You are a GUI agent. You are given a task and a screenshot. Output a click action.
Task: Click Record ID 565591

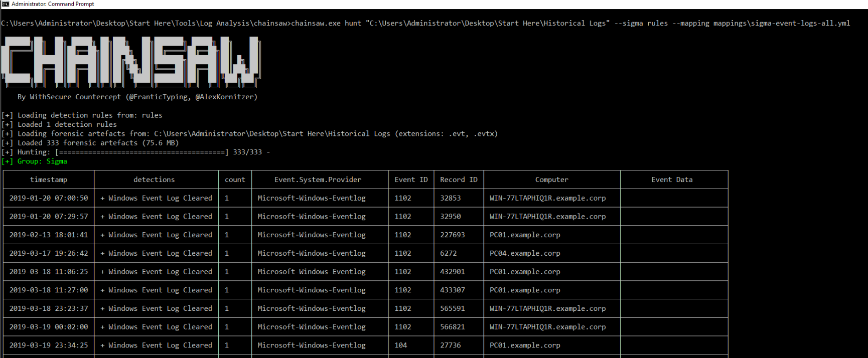click(453, 308)
